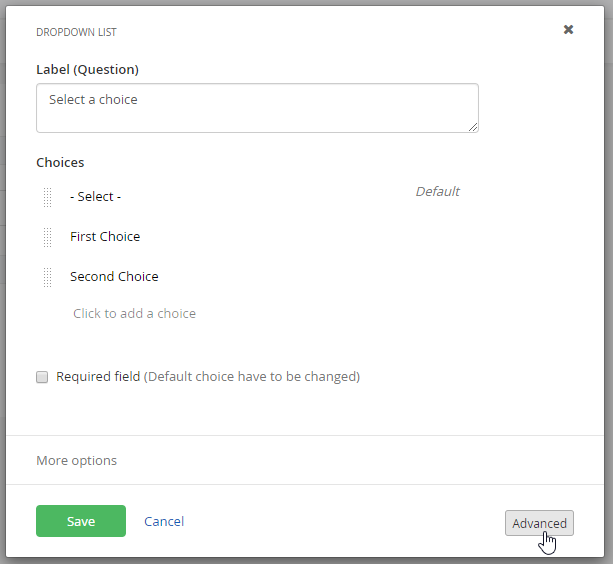Edit the First Choice entry
The height and width of the screenshot is (564, 613).
coord(105,237)
